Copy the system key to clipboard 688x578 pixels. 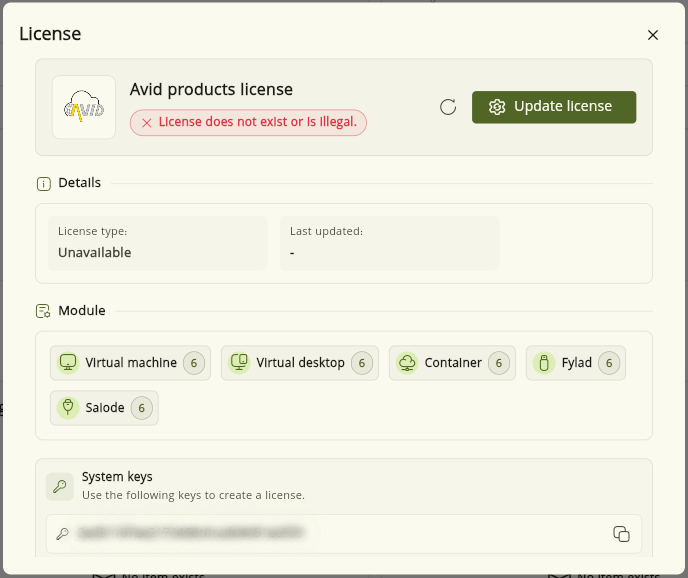click(x=621, y=534)
